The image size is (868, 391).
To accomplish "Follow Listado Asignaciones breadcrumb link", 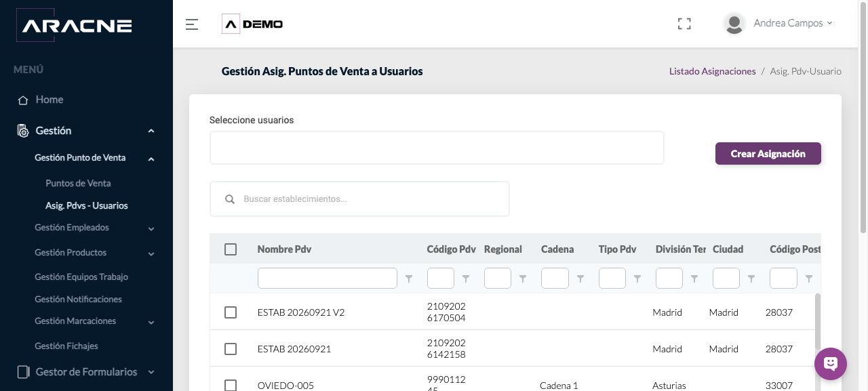I will [x=712, y=71].
